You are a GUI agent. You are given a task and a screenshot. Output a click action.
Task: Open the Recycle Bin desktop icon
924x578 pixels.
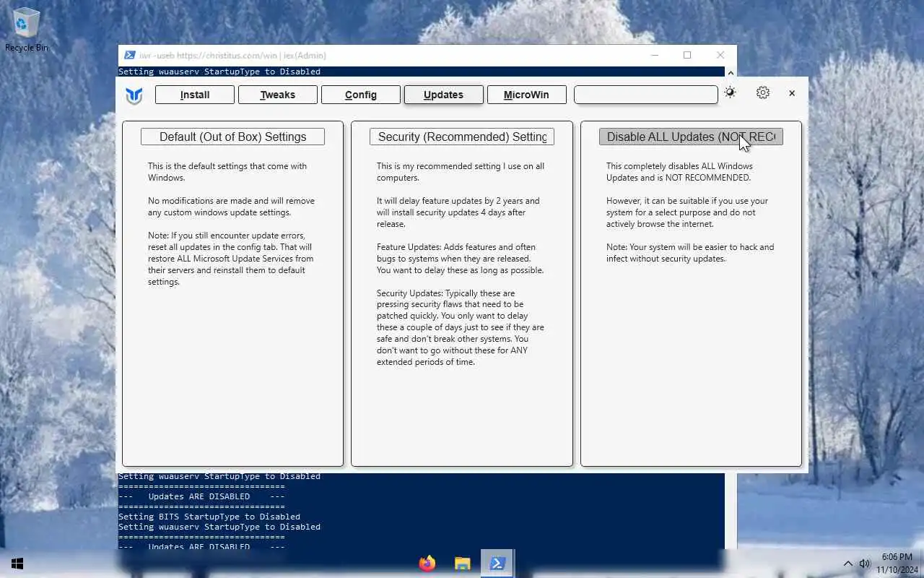click(27, 30)
